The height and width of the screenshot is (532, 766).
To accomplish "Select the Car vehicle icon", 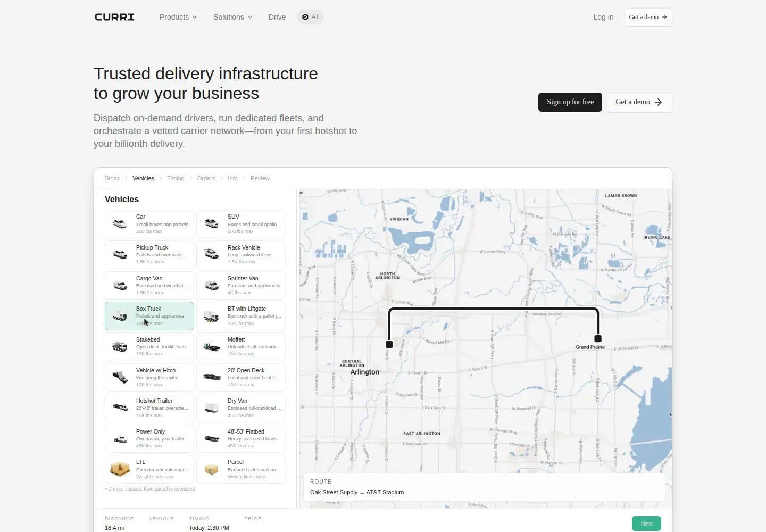I will pyautogui.click(x=120, y=224).
